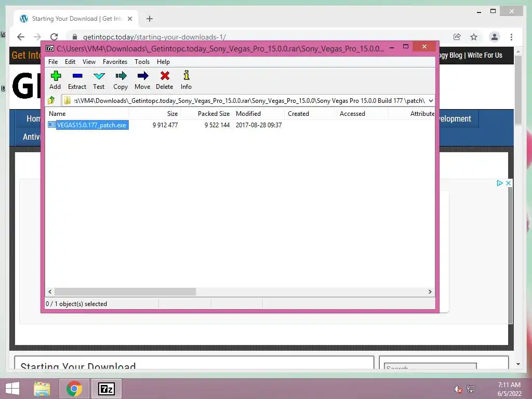The width and height of the screenshot is (532, 399).
Task: Click the browser page scroll-down arrow
Action: pos(518,364)
